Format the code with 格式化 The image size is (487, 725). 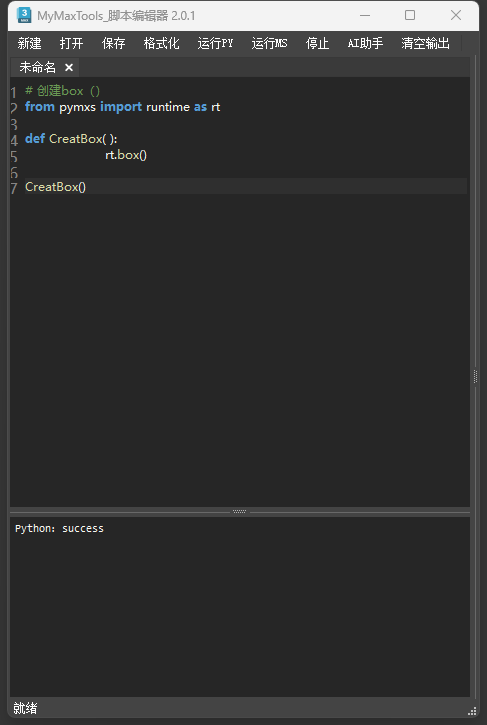click(x=161, y=43)
